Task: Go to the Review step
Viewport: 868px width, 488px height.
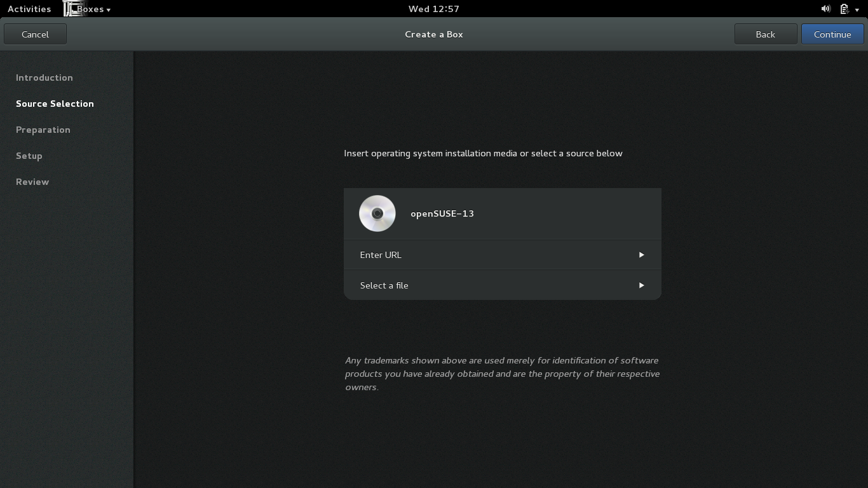Action: coord(32,182)
